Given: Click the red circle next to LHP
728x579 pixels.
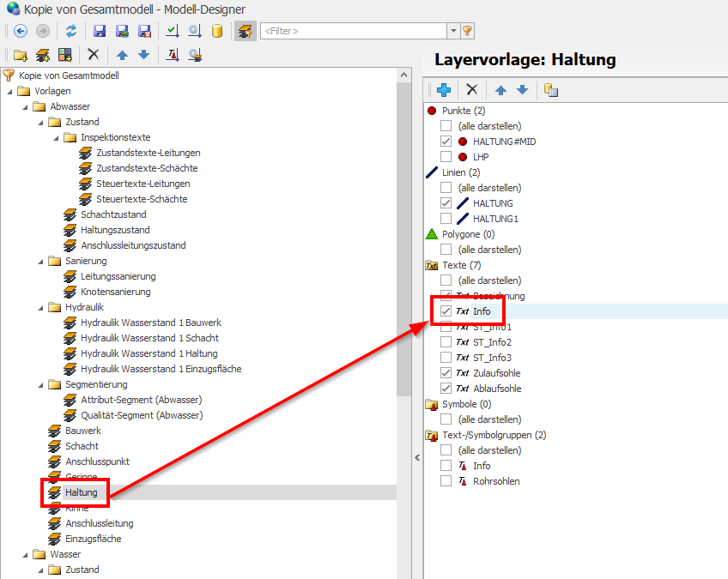Looking at the screenshot, I should click(x=463, y=157).
